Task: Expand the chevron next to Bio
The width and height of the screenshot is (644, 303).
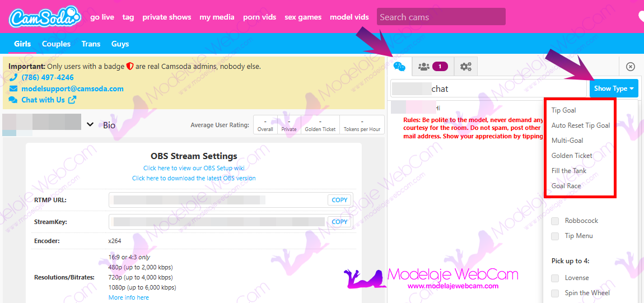Action: click(x=90, y=124)
